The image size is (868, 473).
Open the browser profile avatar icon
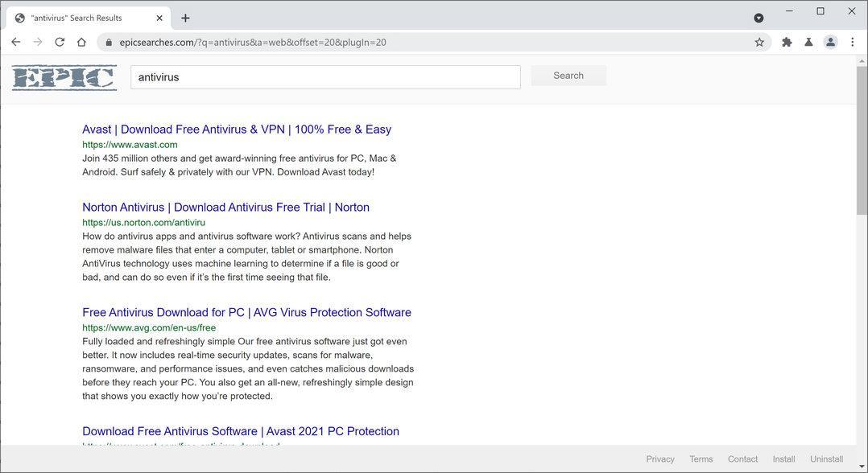(x=830, y=42)
